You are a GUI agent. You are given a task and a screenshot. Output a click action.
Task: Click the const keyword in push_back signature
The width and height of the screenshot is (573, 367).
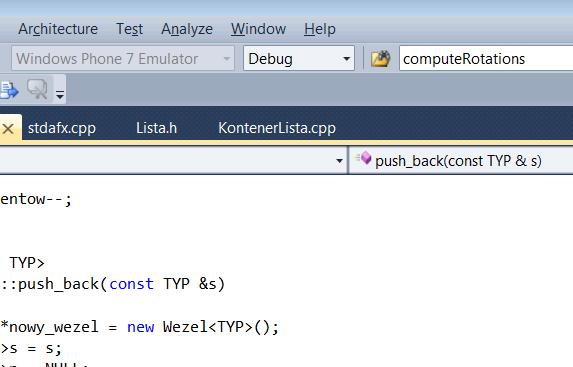pos(132,284)
